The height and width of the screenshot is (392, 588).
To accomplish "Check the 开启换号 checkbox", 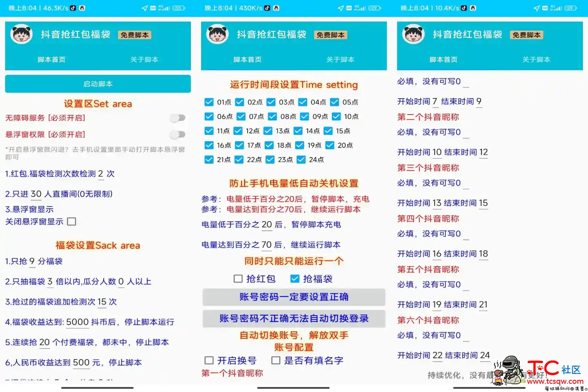I will (209, 360).
